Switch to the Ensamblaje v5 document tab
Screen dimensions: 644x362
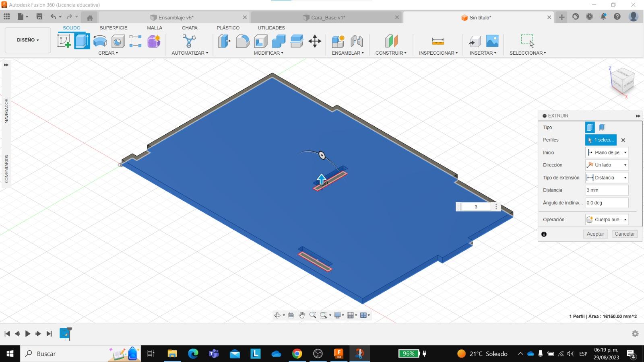coord(174,18)
